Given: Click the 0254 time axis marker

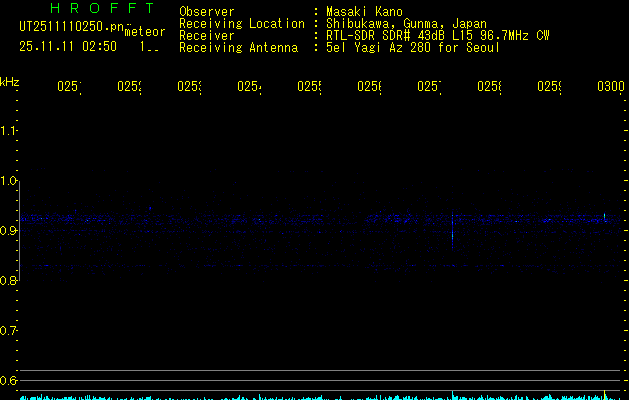Looking at the screenshot, I should [x=249, y=87].
